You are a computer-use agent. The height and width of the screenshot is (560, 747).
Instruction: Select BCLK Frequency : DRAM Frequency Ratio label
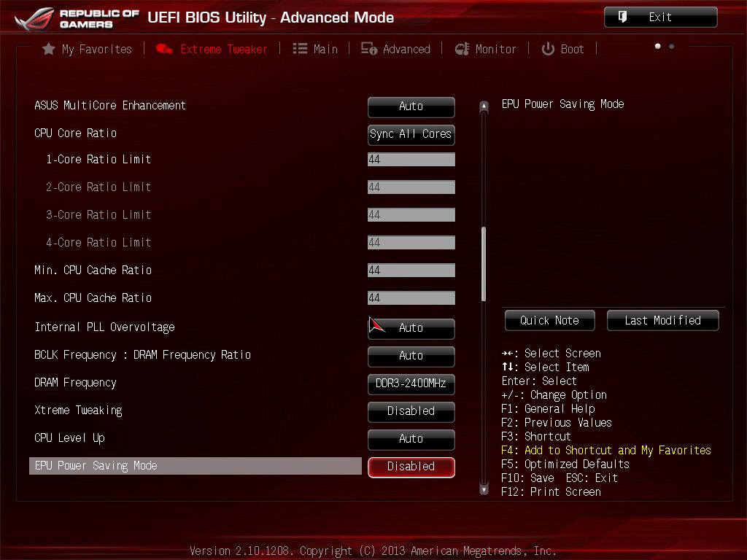(x=142, y=355)
